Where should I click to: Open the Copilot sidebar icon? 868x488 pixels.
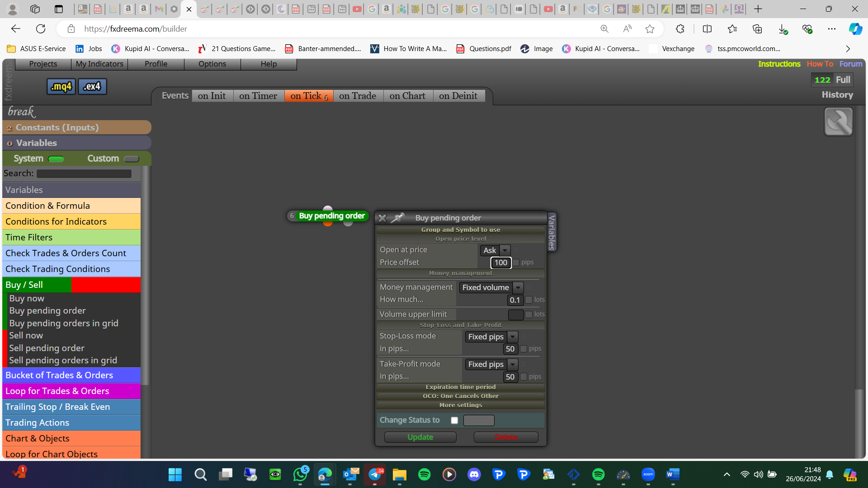click(855, 29)
